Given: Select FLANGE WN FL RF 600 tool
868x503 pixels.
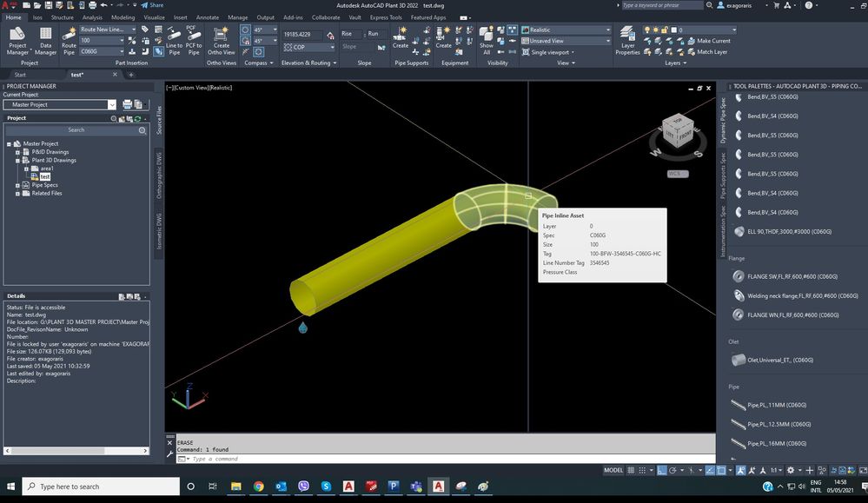Looking at the screenshot, I should click(786, 315).
